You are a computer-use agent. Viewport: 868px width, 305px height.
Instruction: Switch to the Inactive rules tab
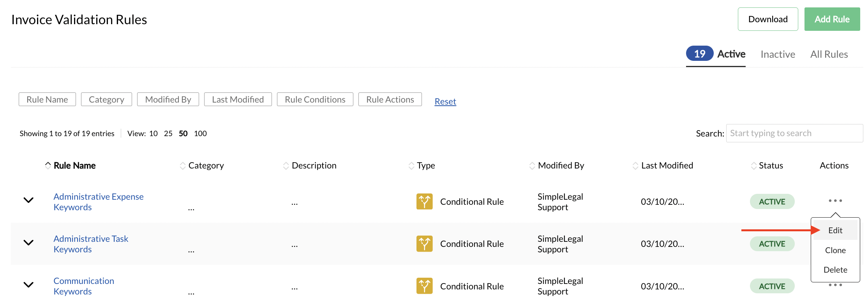[x=778, y=54]
